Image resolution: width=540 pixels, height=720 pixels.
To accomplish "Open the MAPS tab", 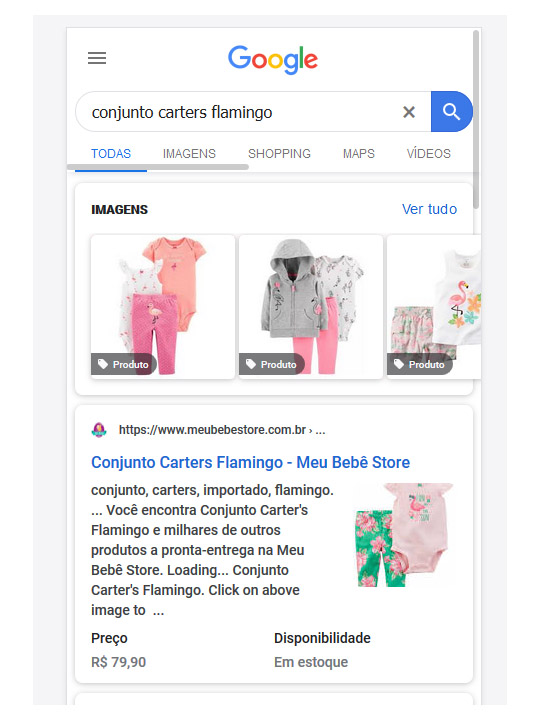I will pos(359,153).
